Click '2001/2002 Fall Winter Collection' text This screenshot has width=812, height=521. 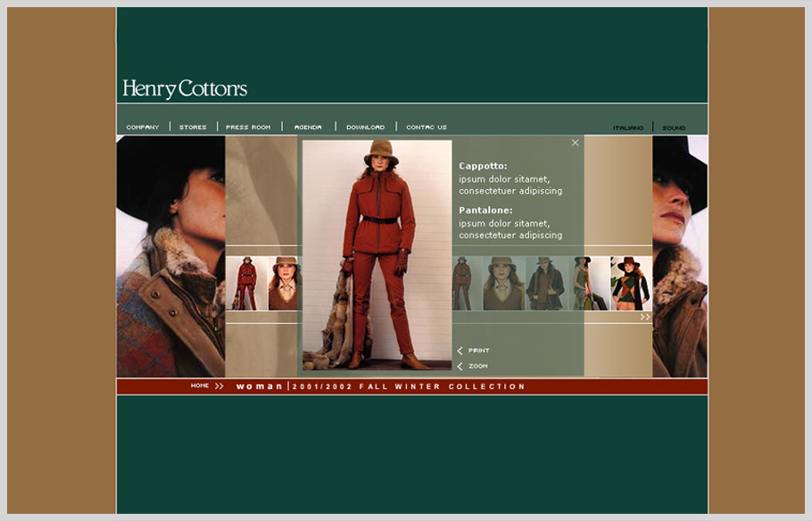(x=409, y=386)
